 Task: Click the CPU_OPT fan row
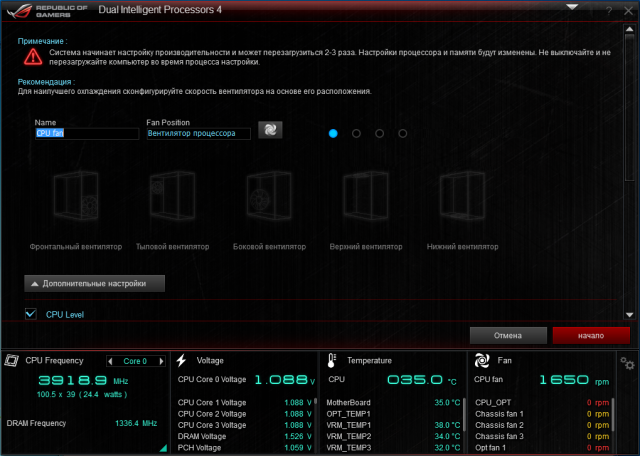point(542,403)
